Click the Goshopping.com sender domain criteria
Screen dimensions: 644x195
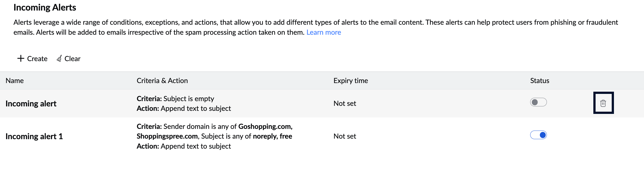(265, 126)
